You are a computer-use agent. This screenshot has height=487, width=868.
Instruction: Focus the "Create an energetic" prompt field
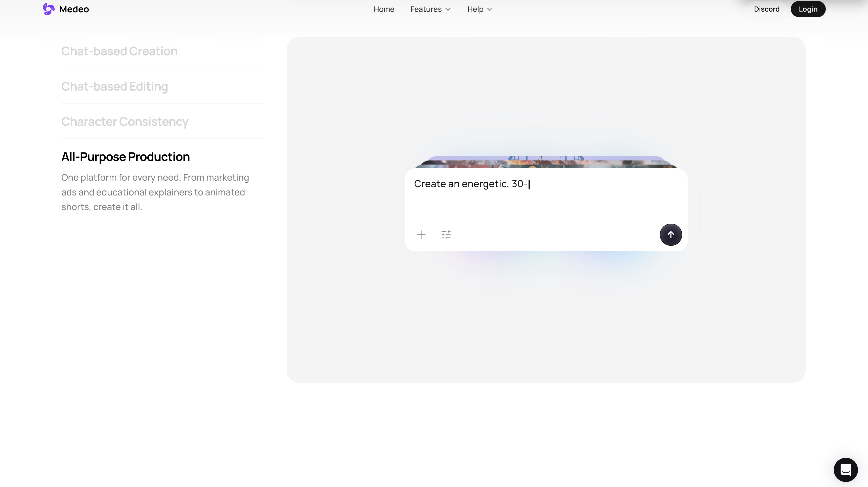click(x=546, y=195)
